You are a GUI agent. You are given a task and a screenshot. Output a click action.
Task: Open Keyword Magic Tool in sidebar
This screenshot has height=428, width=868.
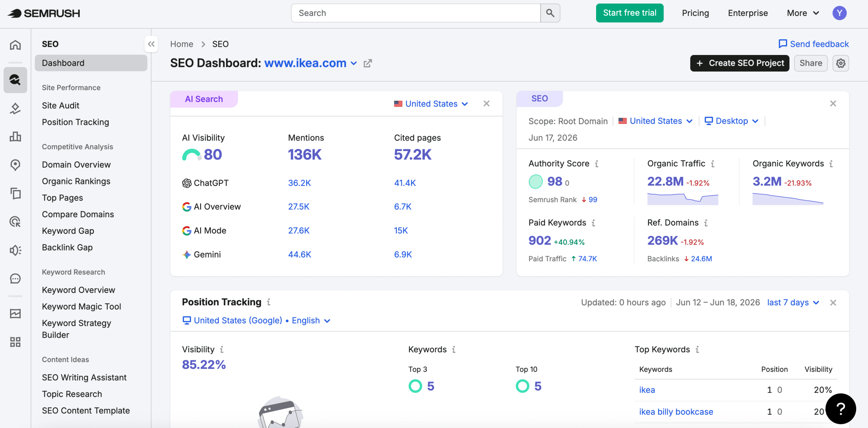pos(81,306)
